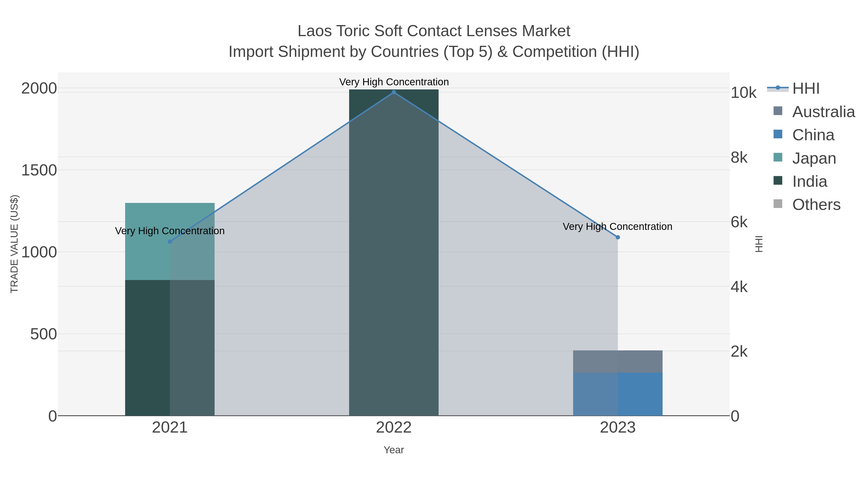The height and width of the screenshot is (488, 868).
Task: Click Very High Concentration label above 2022
Action: pos(394,82)
